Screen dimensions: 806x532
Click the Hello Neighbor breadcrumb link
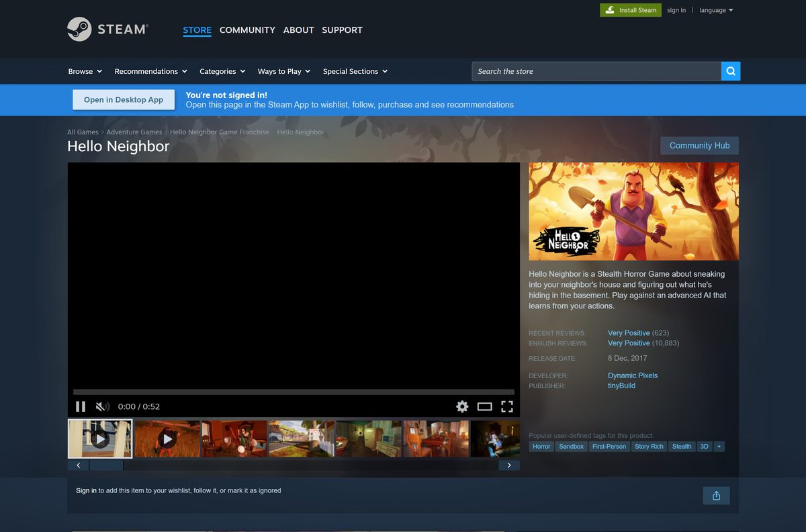(x=300, y=132)
